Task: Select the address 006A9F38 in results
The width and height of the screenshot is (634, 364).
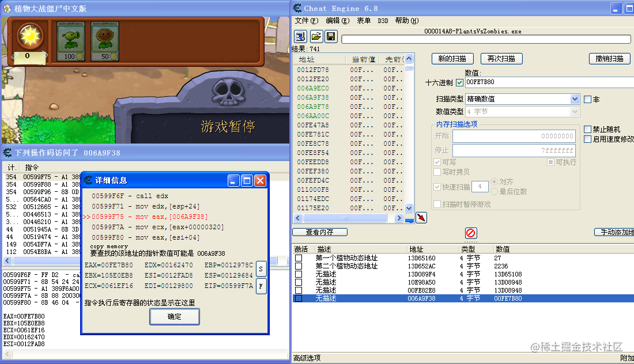Action: tap(313, 97)
